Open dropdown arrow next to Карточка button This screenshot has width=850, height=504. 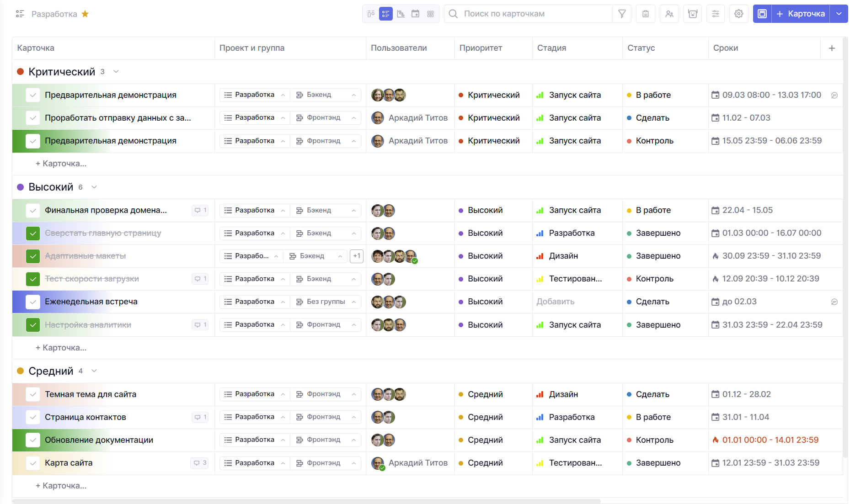pyautogui.click(x=839, y=14)
